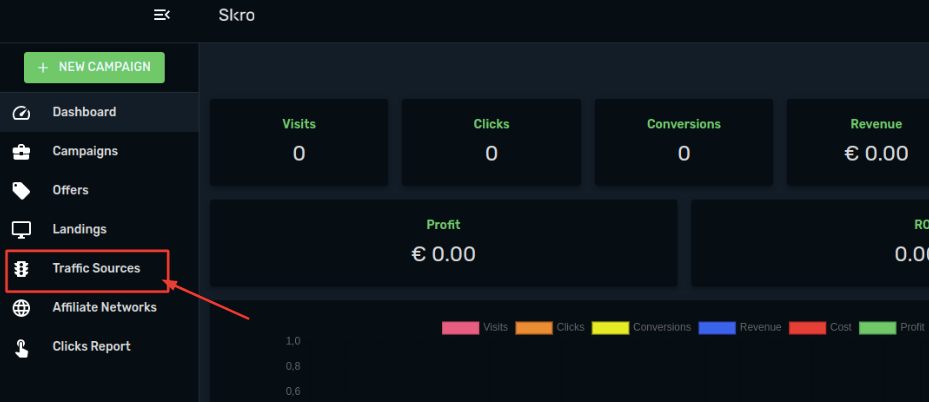Select the Conversions stat card

click(x=684, y=142)
